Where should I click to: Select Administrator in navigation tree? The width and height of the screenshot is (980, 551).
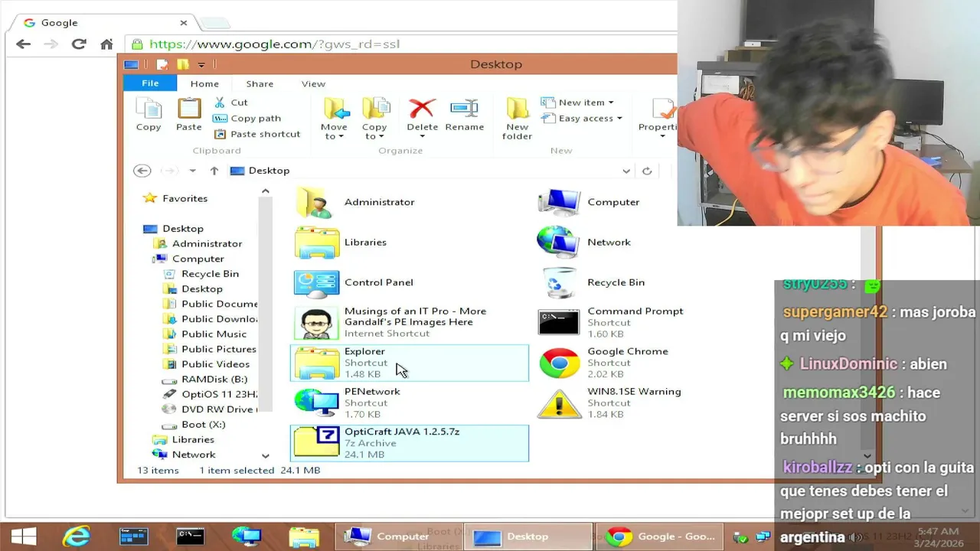(x=207, y=243)
